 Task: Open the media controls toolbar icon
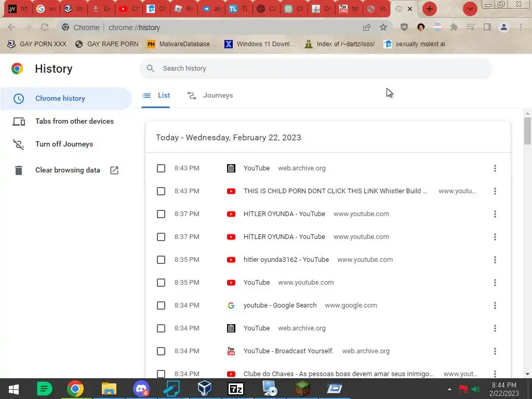click(470, 27)
